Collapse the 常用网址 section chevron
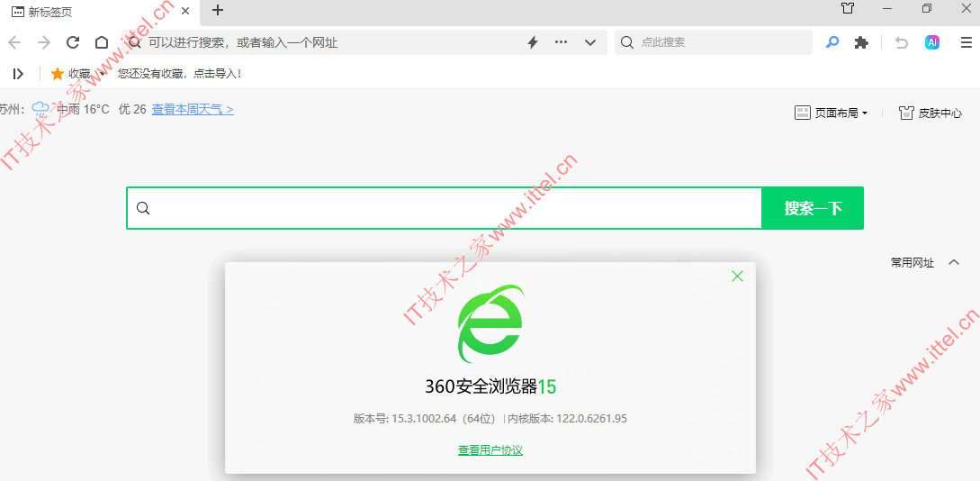 pos(954,263)
